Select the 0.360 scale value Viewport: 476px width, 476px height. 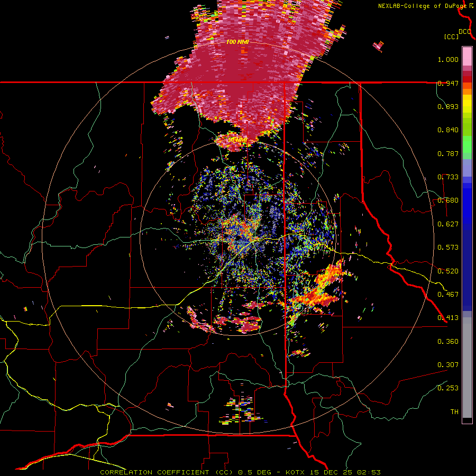point(448,342)
